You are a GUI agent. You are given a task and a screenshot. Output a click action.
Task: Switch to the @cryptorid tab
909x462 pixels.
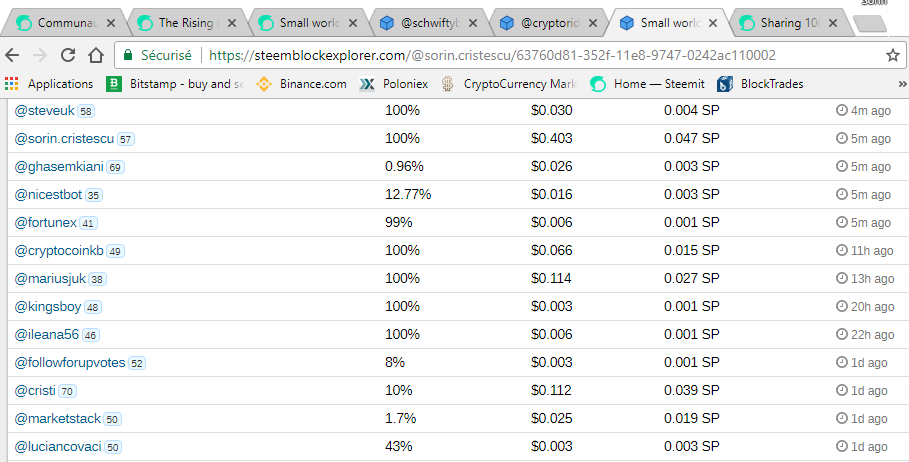pyautogui.click(x=546, y=23)
